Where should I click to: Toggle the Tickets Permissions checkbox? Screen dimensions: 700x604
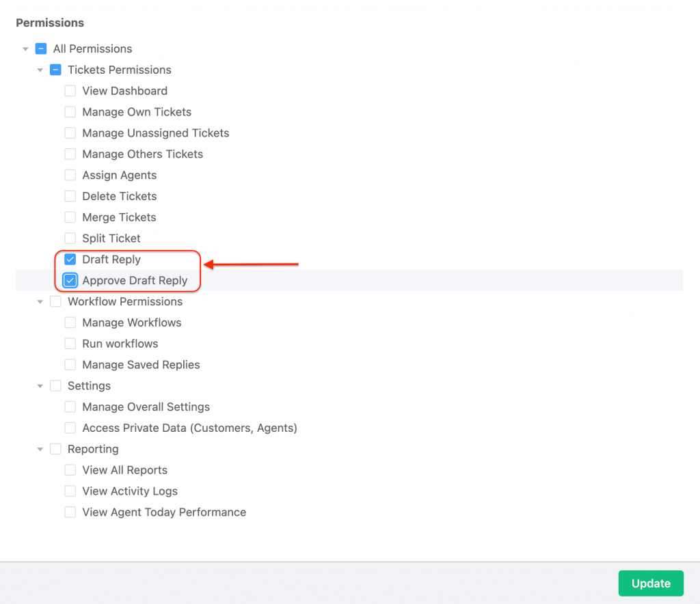point(55,70)
